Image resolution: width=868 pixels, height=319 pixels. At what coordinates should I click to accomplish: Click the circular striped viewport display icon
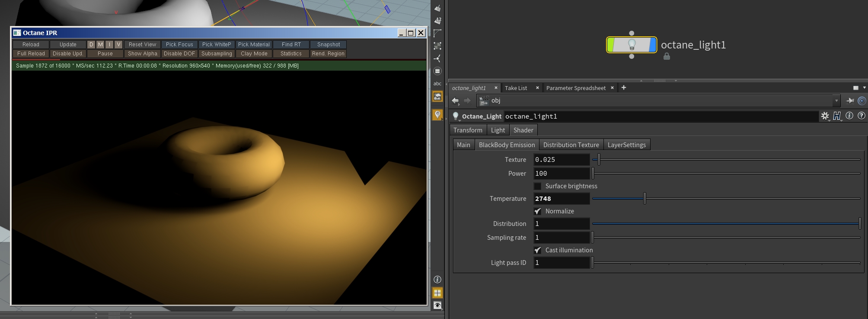437,71
